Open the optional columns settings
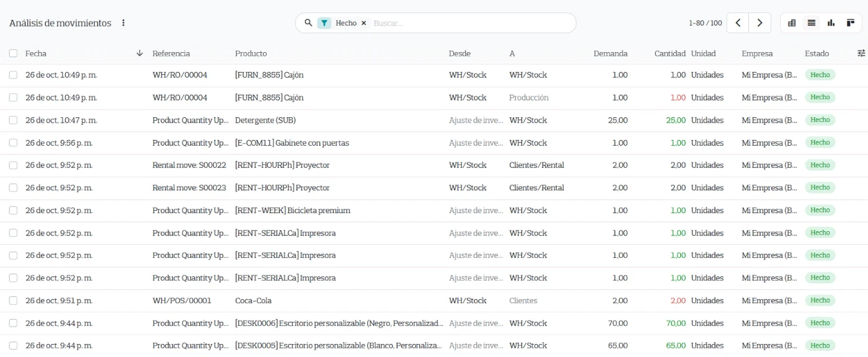The height and width of the screenshot is (357, 868). [x=861, y=53]
